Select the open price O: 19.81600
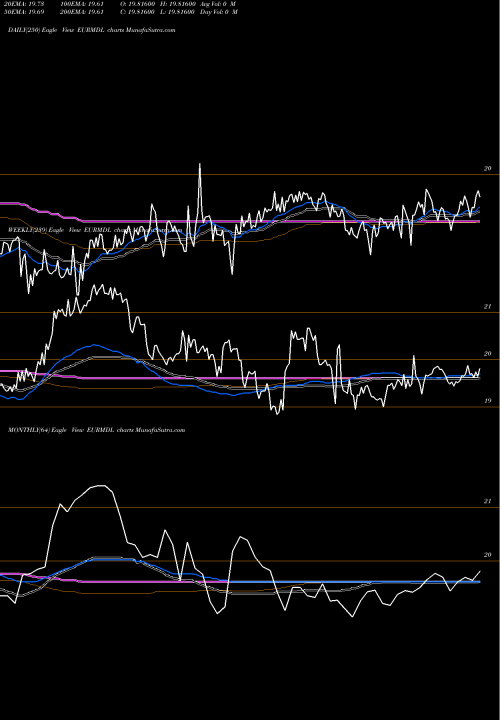The width and height of the screenshot is (500, 720). tap(137, 4)
